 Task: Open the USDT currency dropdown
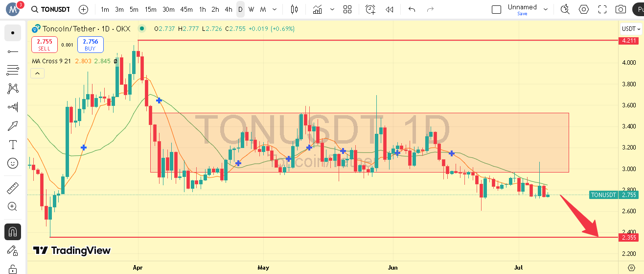click(x=631, y=29)
